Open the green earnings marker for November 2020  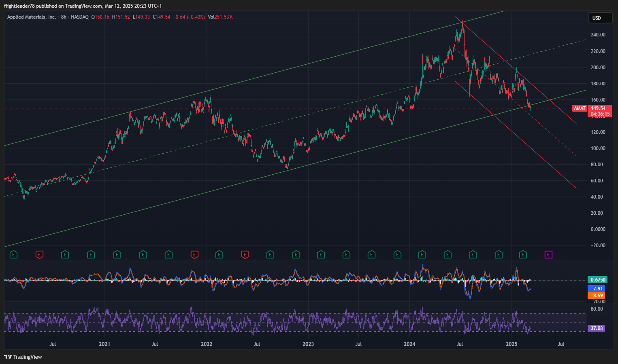point(91,254)
